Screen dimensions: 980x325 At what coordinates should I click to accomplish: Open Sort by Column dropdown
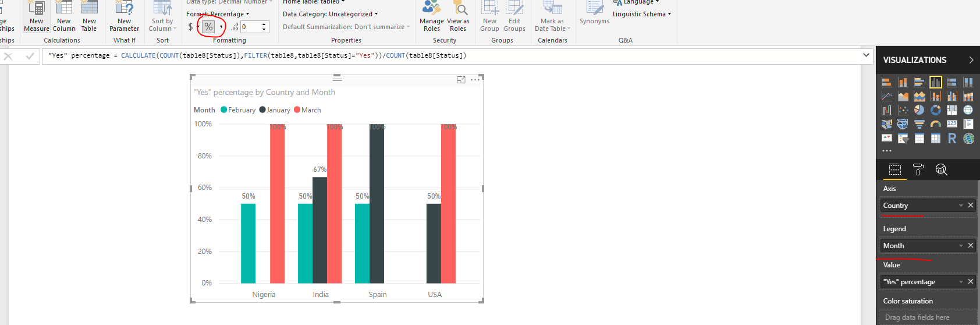tap(162, 16)
